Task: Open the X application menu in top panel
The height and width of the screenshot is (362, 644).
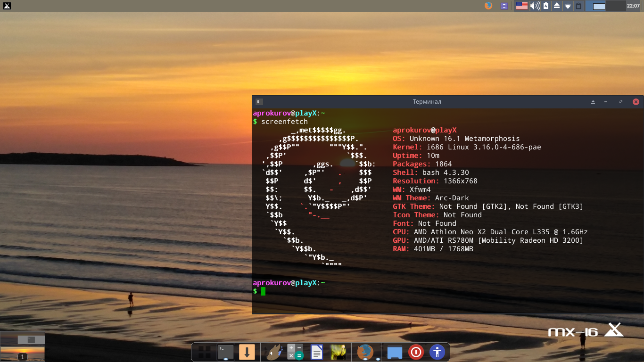Action: [7, 6]
